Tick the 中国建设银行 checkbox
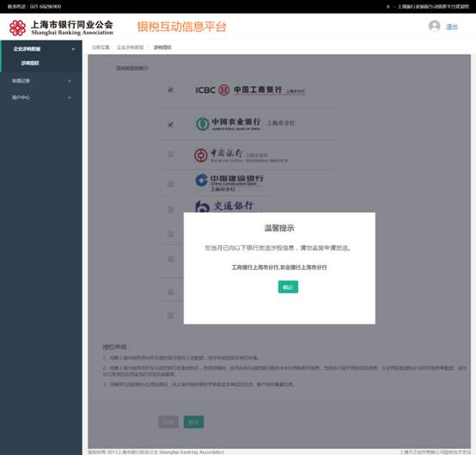This screenshot has height=455, width=476. tap(171, 184)
